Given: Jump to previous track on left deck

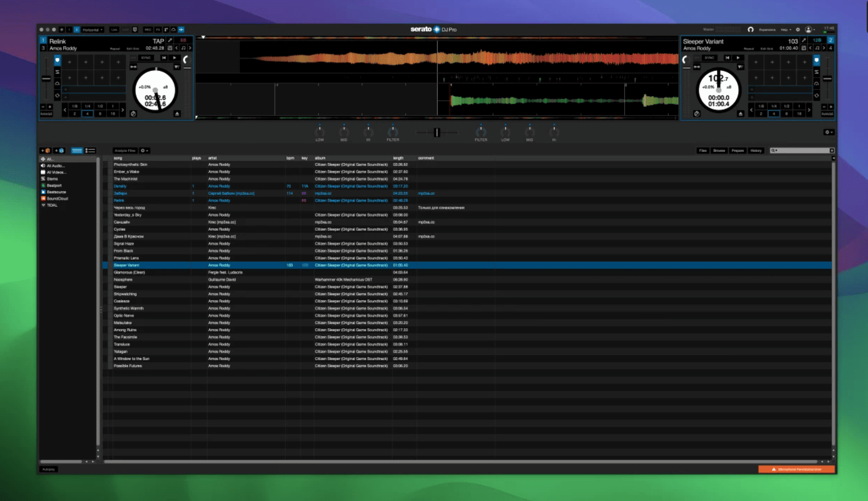Looking at the screenshot, I should pyautogui.click(x=164, y=58).
